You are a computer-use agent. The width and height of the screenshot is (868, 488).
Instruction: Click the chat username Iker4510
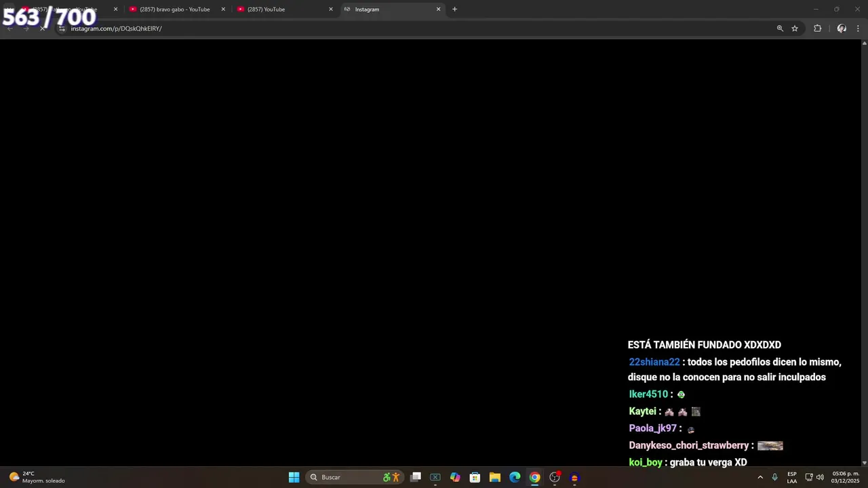648,394
